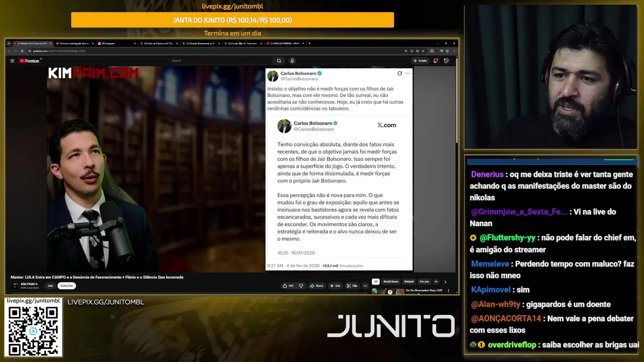This screenshot has height=362, width=644.
Task: Open tweet options ellipsis on Carlos Bolsonaro post
Action: [x=408, y=73]
